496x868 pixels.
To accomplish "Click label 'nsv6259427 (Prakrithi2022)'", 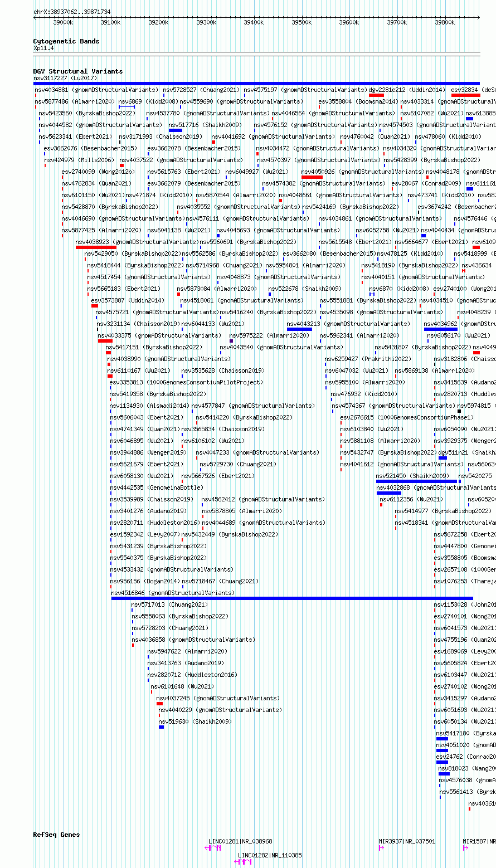I will pyautogui.click(x=368, y=359).
